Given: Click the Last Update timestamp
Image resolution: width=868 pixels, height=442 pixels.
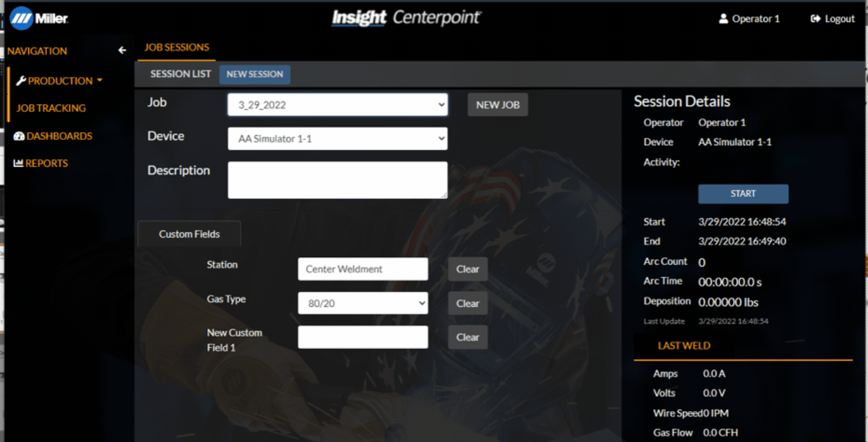Looking at the screenshot, I should [733, 321].
